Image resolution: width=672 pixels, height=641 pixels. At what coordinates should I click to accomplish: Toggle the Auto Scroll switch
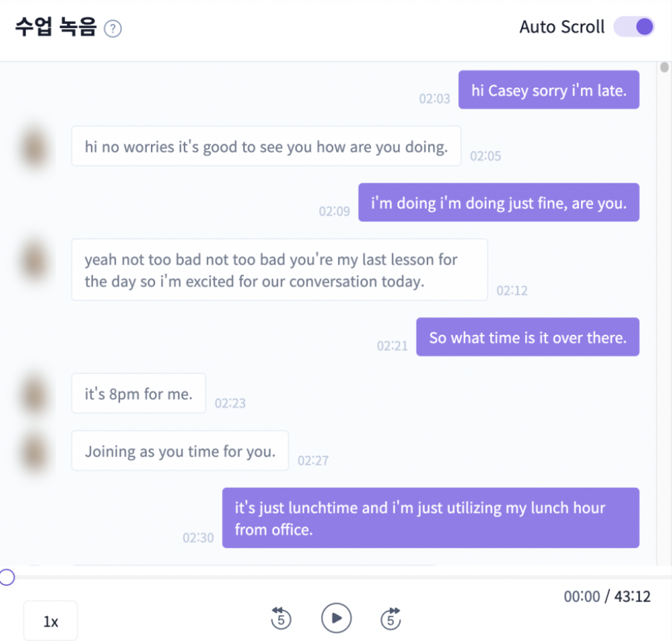(634, 27)
